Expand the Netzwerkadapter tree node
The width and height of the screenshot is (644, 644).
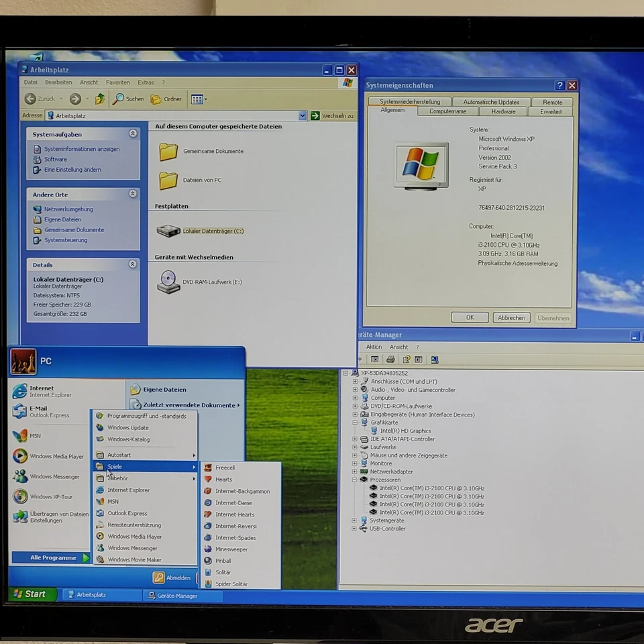pyautogui.click(x=353, y=471)
